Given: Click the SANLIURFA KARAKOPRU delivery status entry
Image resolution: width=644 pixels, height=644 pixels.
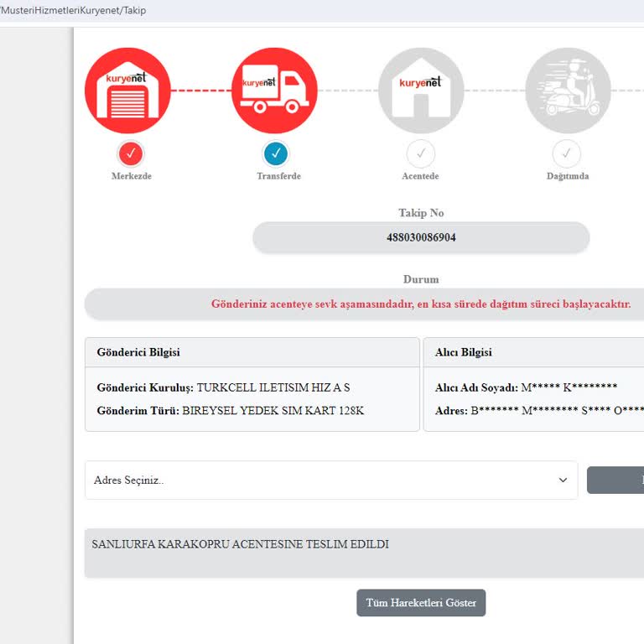Looking at the screenshot, I should coord(240,545).
